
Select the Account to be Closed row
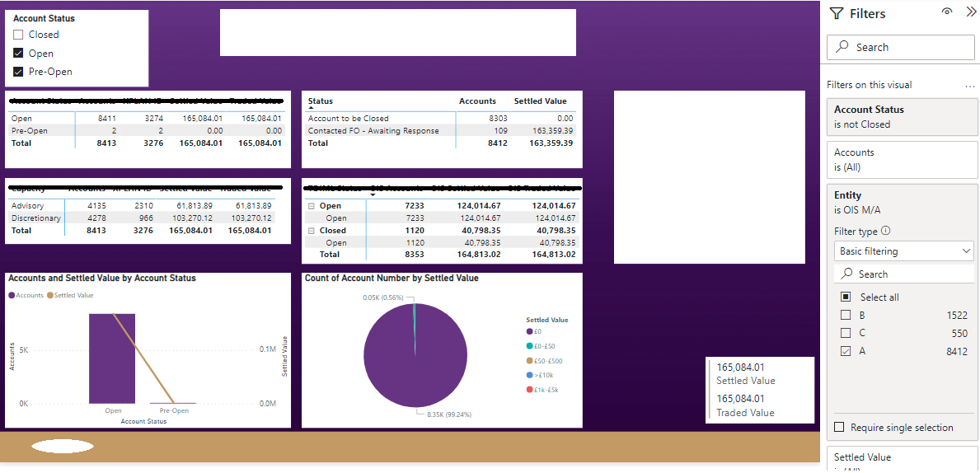coord(441,118)
